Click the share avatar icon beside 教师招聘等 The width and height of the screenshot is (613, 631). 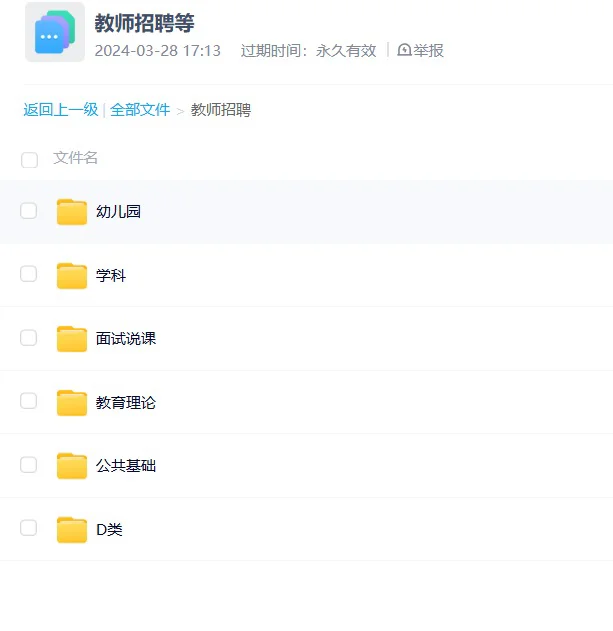pos(55,32)
